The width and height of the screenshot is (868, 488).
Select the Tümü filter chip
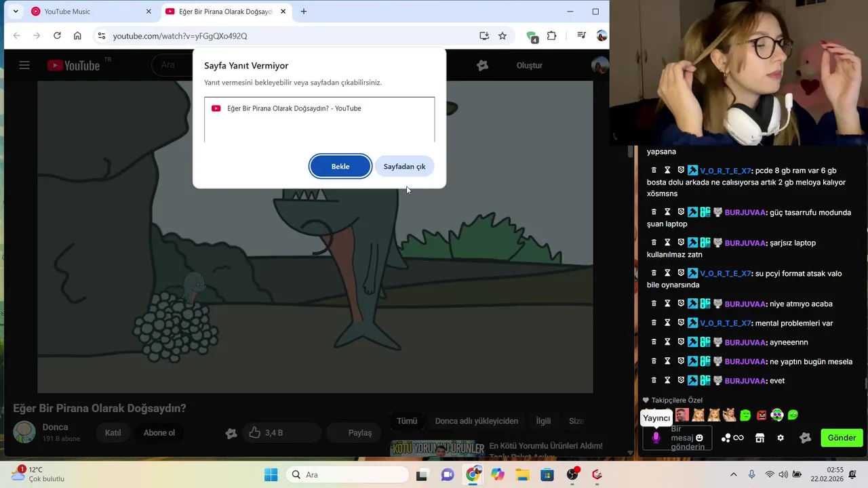click(x=407, y=421)
